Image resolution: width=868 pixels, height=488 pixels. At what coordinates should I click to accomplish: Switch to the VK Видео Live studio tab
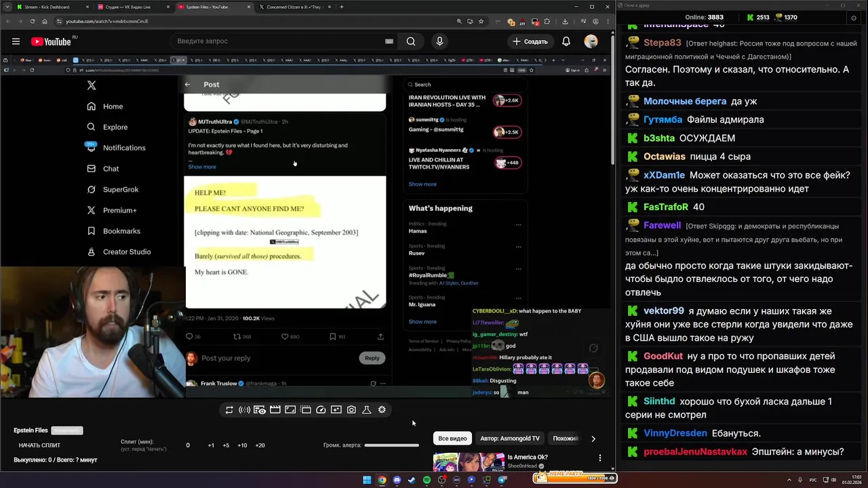point(134,7)
